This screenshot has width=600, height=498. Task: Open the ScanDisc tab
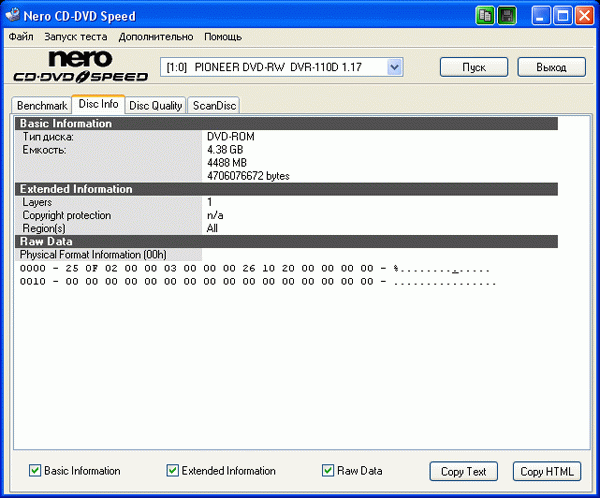(x=214, y=105)
